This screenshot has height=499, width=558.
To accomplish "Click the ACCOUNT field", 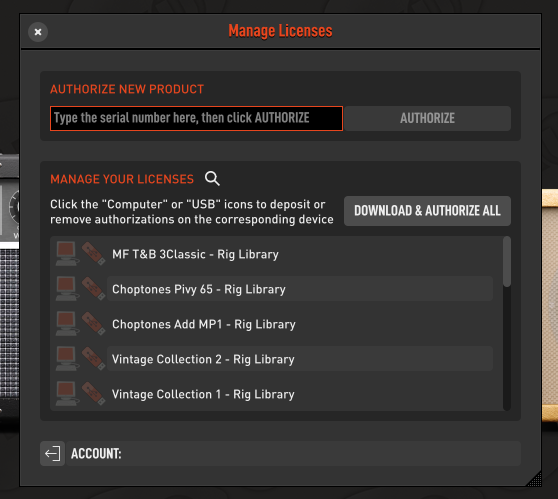I will pyautogui.click(x=293, y=453).
